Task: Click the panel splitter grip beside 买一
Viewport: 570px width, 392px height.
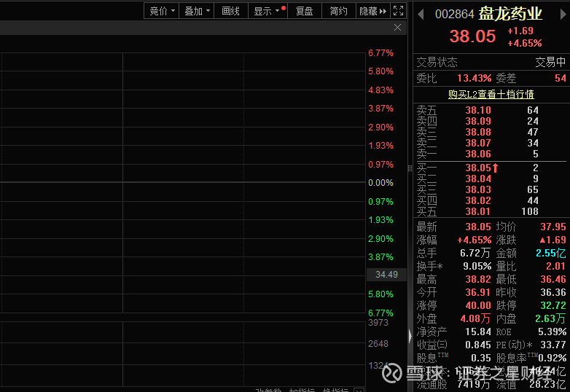Action: click(410, 168)
